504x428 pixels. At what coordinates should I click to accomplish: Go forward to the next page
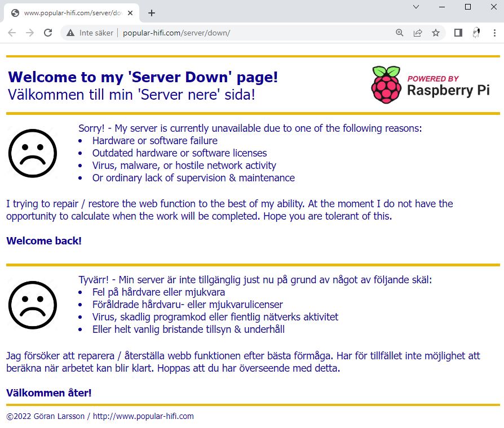click(30, 33)
